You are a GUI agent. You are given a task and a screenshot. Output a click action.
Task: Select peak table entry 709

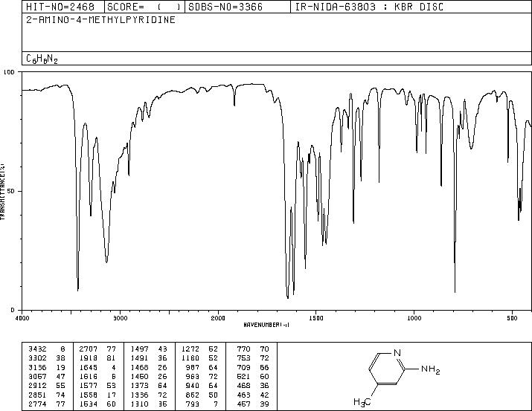(x=243, y=367)
